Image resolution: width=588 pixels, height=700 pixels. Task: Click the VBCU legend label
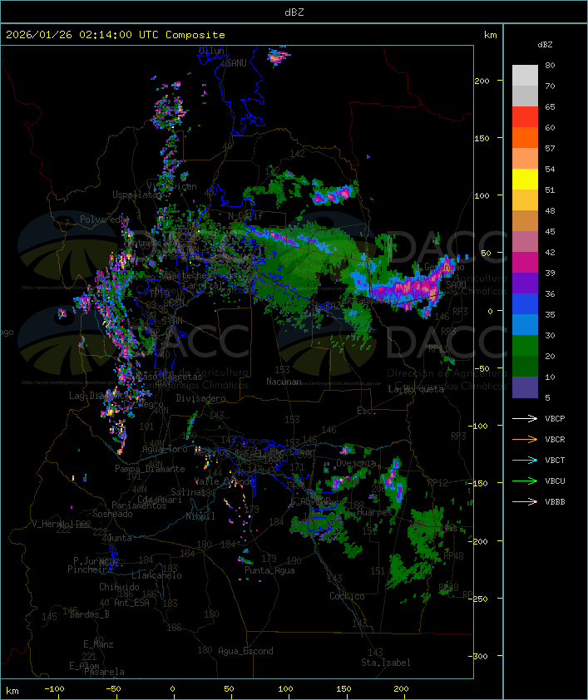click(x=555, y=481)
